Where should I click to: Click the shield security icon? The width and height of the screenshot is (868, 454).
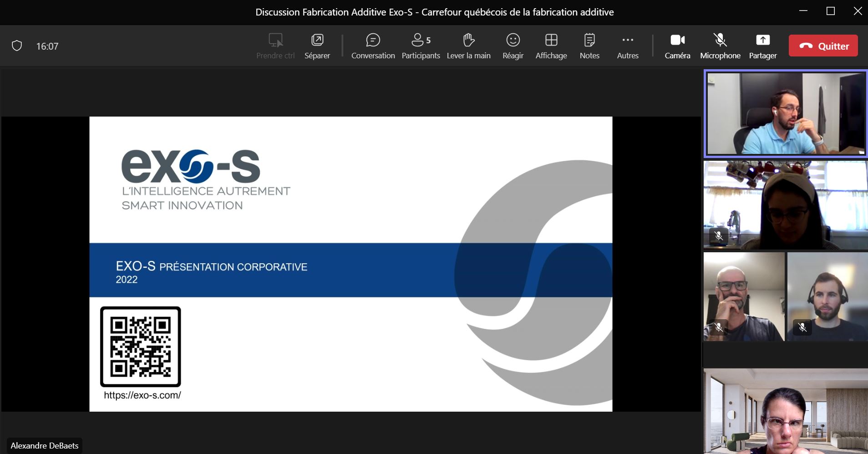tap(17, 46)
